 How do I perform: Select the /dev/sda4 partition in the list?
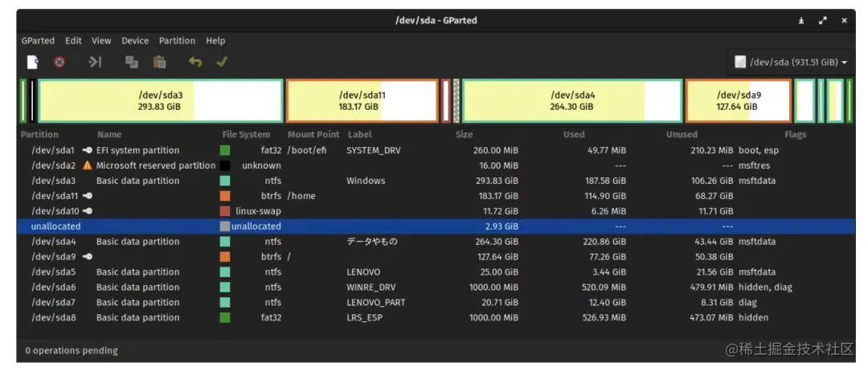436,242
